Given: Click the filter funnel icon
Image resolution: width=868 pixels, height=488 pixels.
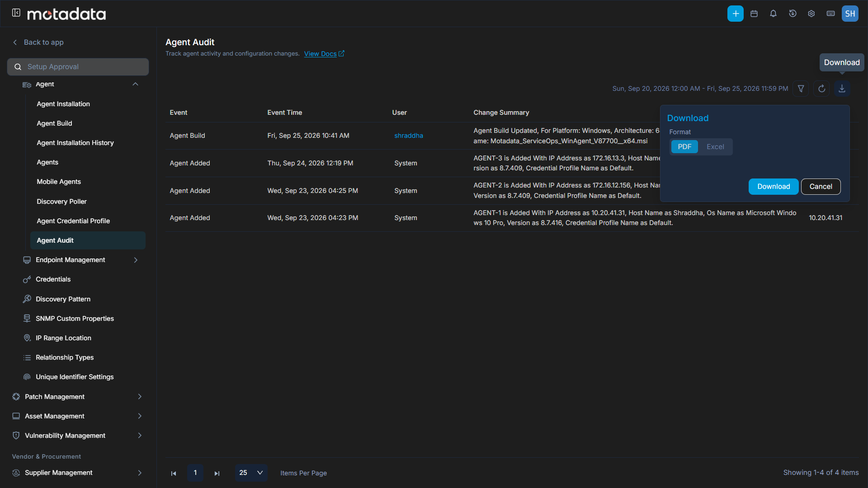Looking at the screenshot, I should 801,89.
